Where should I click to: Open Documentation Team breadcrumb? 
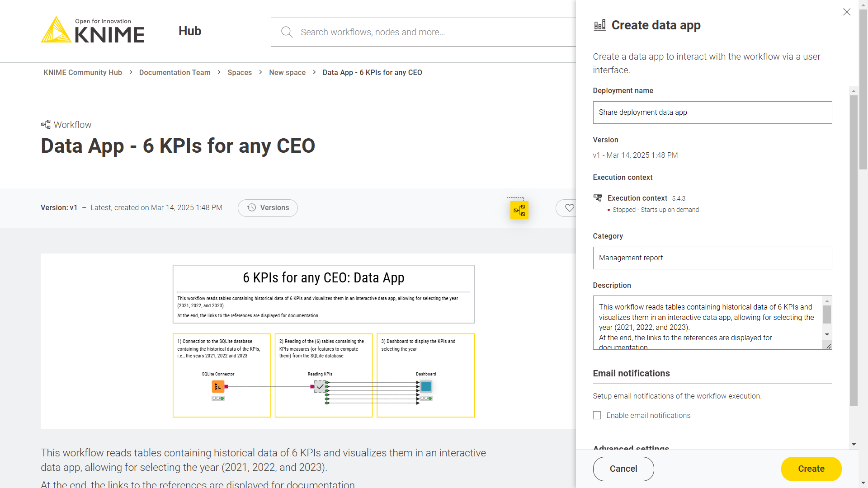point(175,72)
